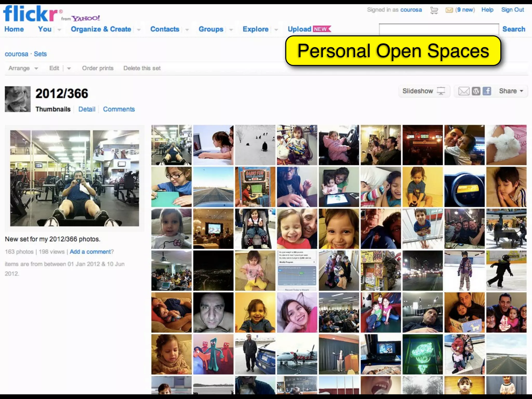Open the ice skater in black thumbnail
This screenshot has width=532, height=399.
[x=506, y=270]
